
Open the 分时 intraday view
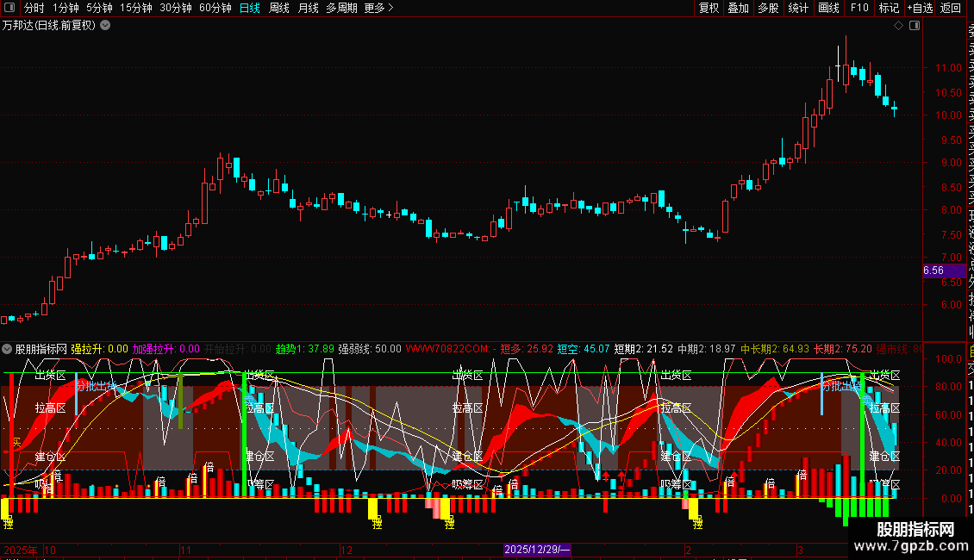click(34, 8)
